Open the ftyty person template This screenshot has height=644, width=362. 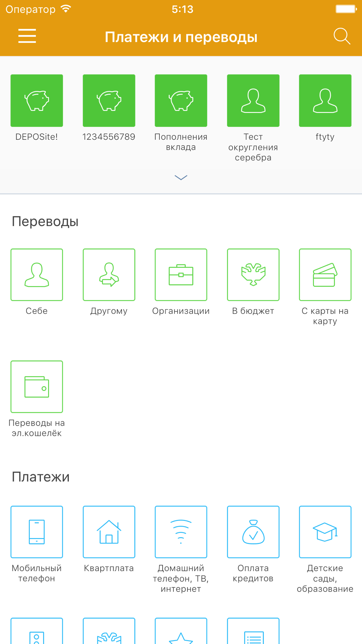[x=325, y=101]
